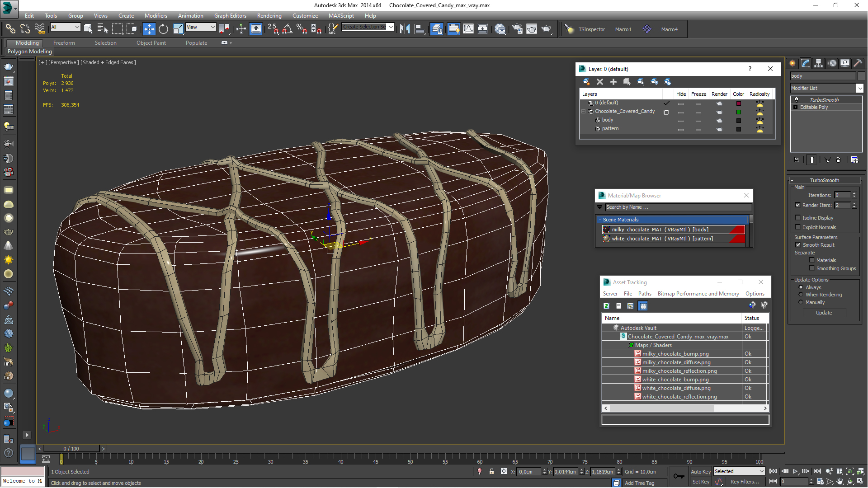Viewport: 868px width, 488px height.
Task: Click Remove modifier trash icon under stack
Action: pyautogui.click(x=839, y=160)
